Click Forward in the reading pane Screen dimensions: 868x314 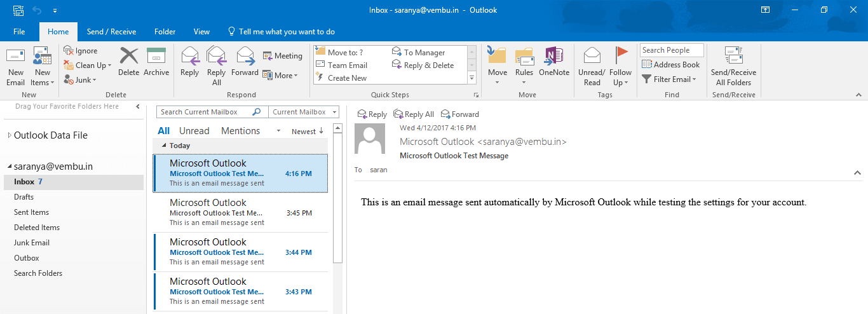tap(460, 114)
